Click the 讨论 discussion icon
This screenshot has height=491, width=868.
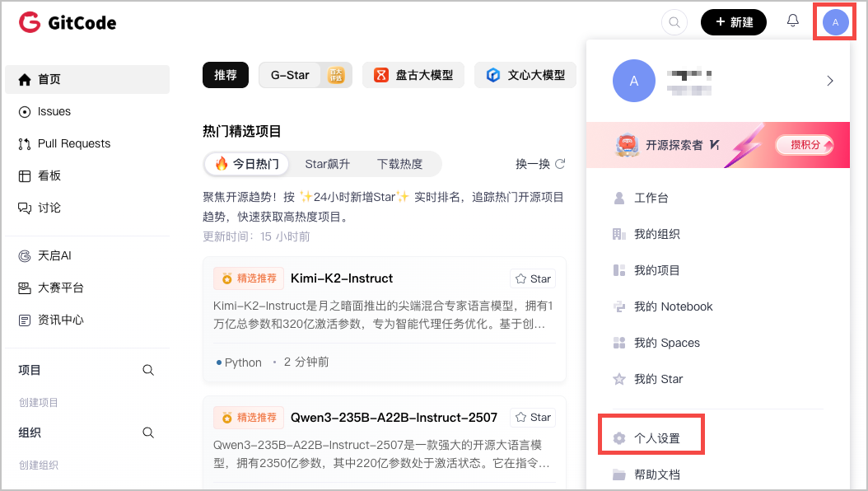pyautogui.click(x=25, y=208)
